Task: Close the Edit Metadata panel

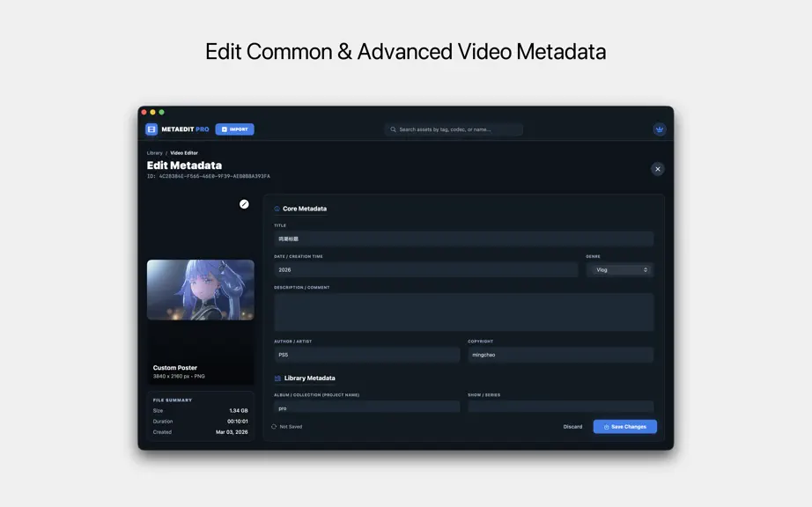Action: [x=658, y=169]
